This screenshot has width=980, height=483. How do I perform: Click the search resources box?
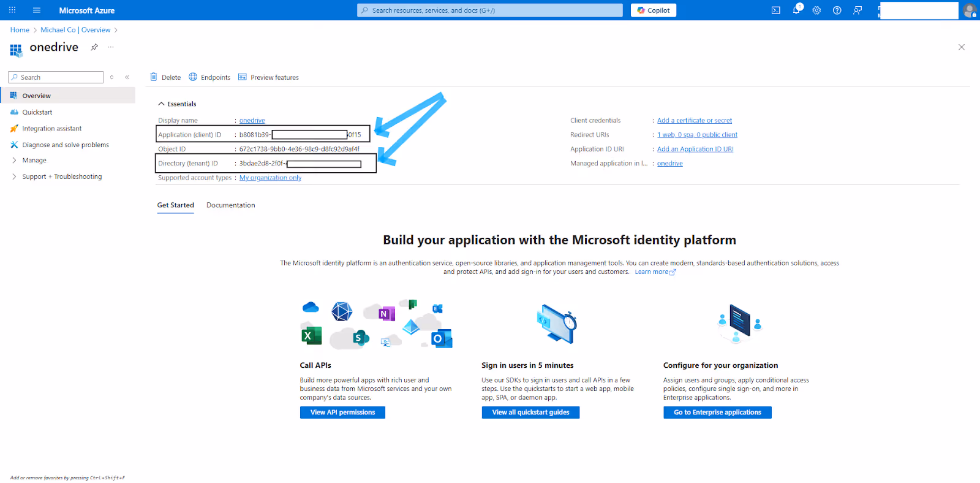(x=490, y=10)
